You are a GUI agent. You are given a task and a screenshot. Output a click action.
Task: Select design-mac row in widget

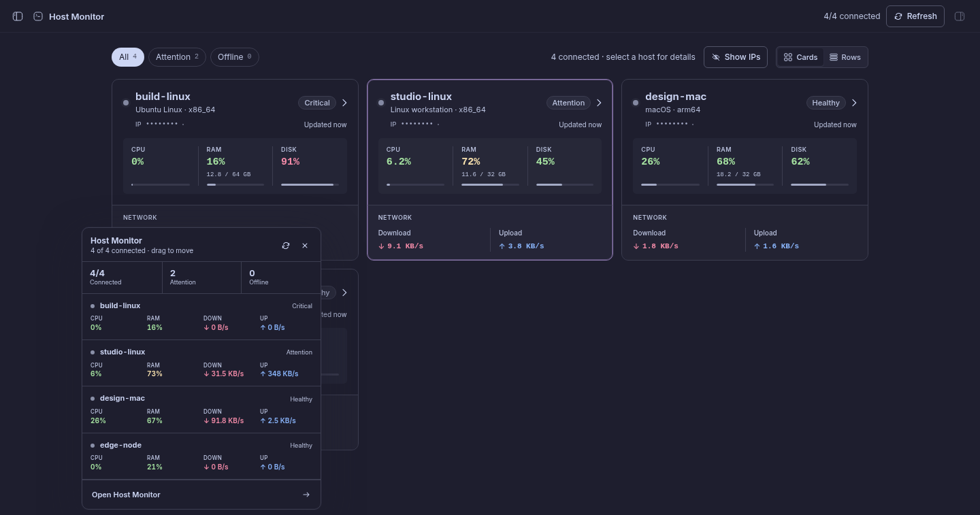pos(201,410)
